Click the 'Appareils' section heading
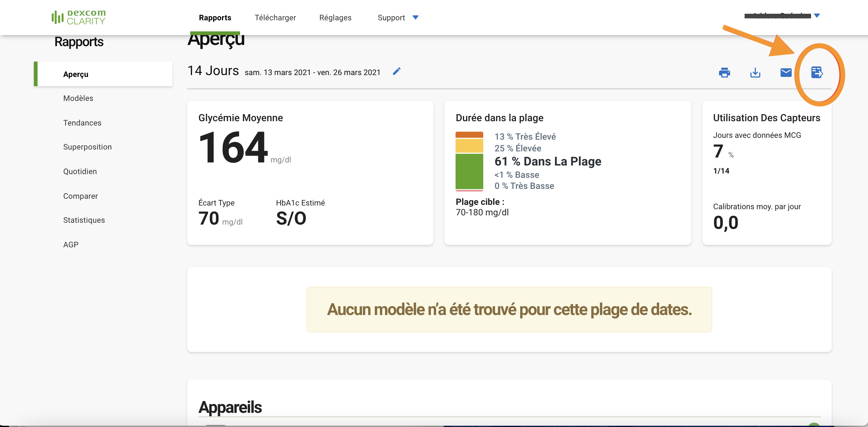The width and height of the screenshot is (868, 427). tap(230, 407)
